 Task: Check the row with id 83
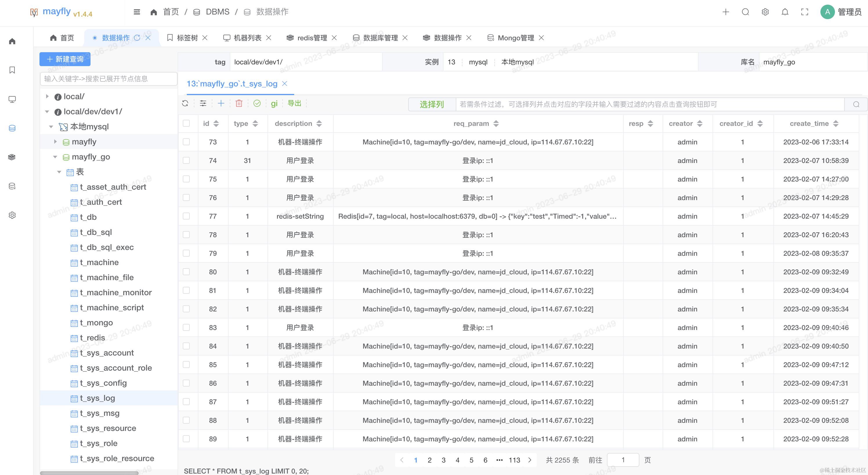tap(186, 327)
